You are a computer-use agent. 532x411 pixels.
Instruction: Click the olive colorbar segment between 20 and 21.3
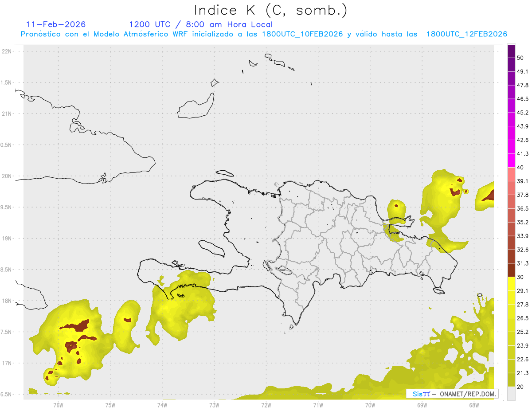click(511, 380)
